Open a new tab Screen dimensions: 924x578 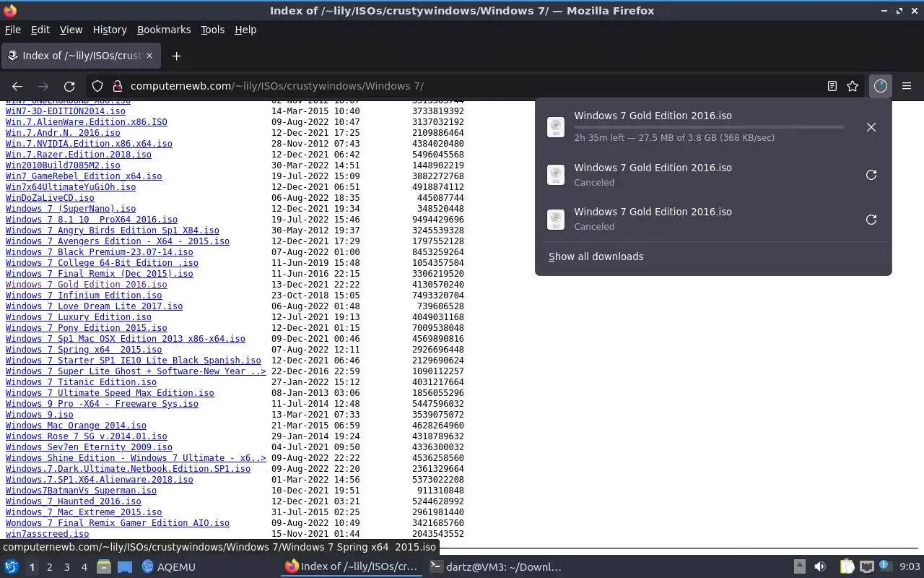click(176, 56)
